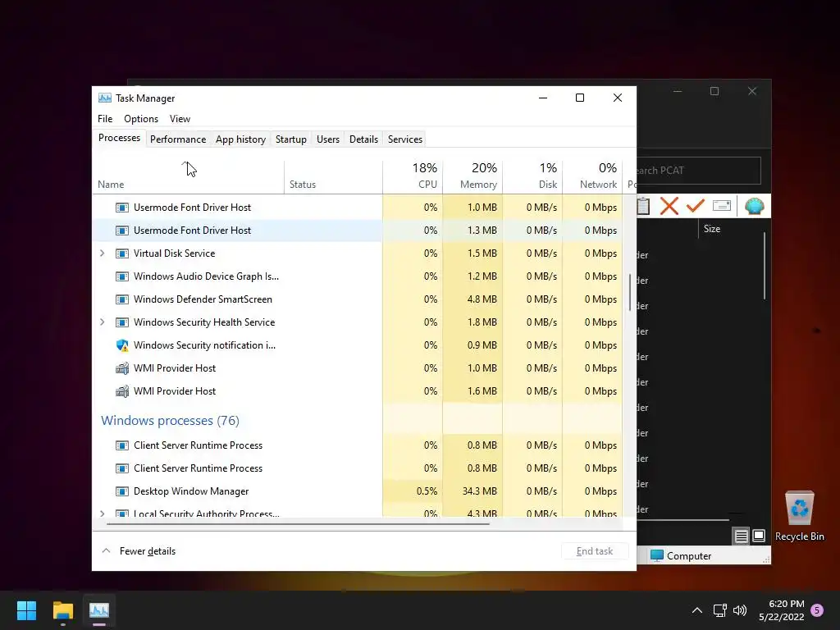The height and width of the screenshot is (630, 840).
Task: Switch to the Performance tab
Action: (178, 139)
